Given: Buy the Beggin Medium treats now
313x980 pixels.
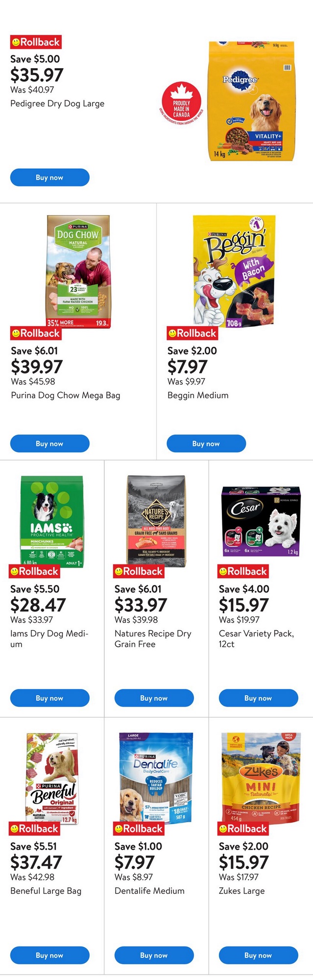Looking at the screenshot, I should tap(206, 443).
